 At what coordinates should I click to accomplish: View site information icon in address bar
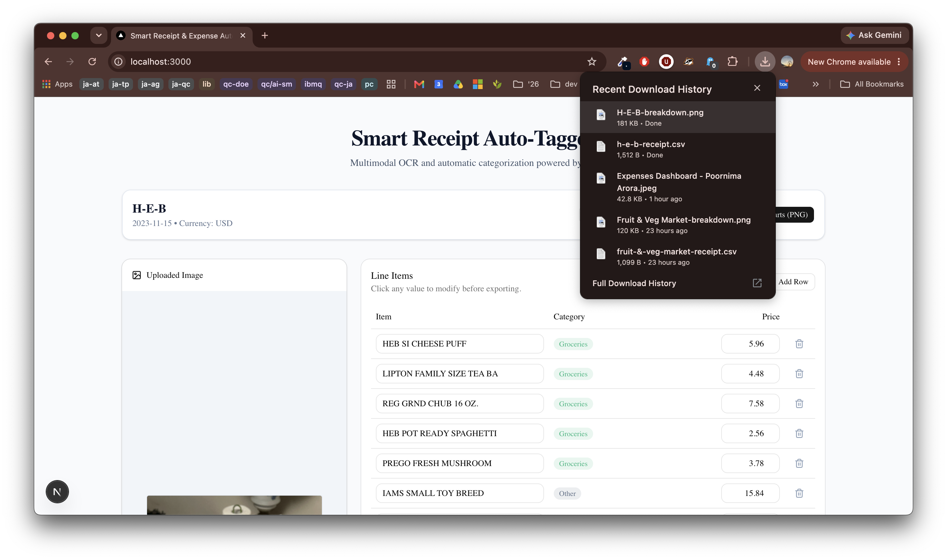118,62
